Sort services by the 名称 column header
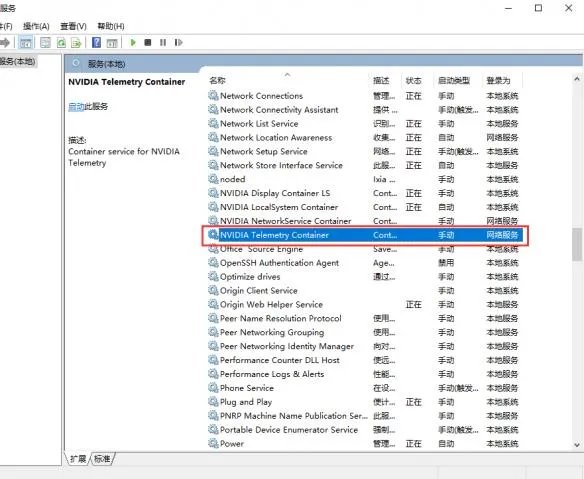 coord(218,80)
